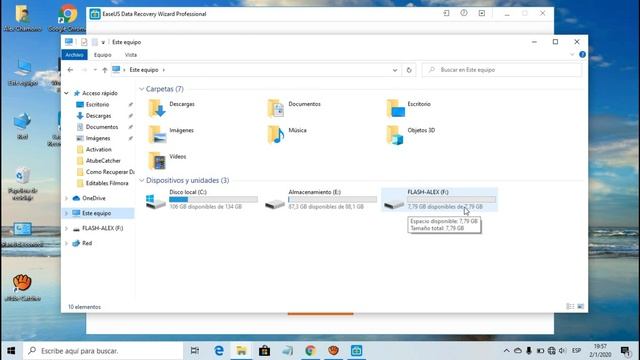Expand the ribbon with chevron
This screenshot has height=360, width=640.
click(x=572, y=54)
